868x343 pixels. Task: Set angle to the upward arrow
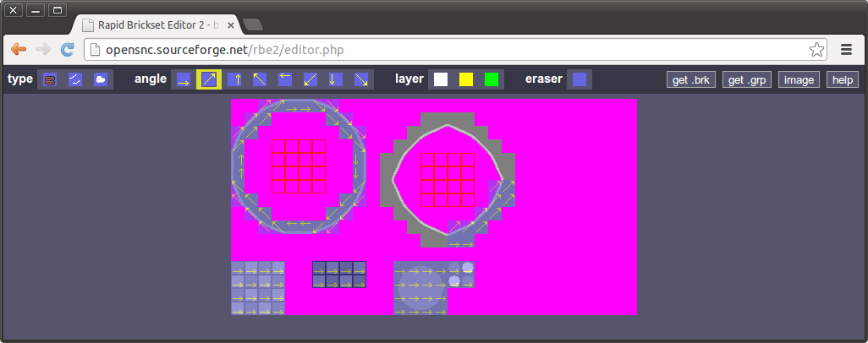coord(234,79)
